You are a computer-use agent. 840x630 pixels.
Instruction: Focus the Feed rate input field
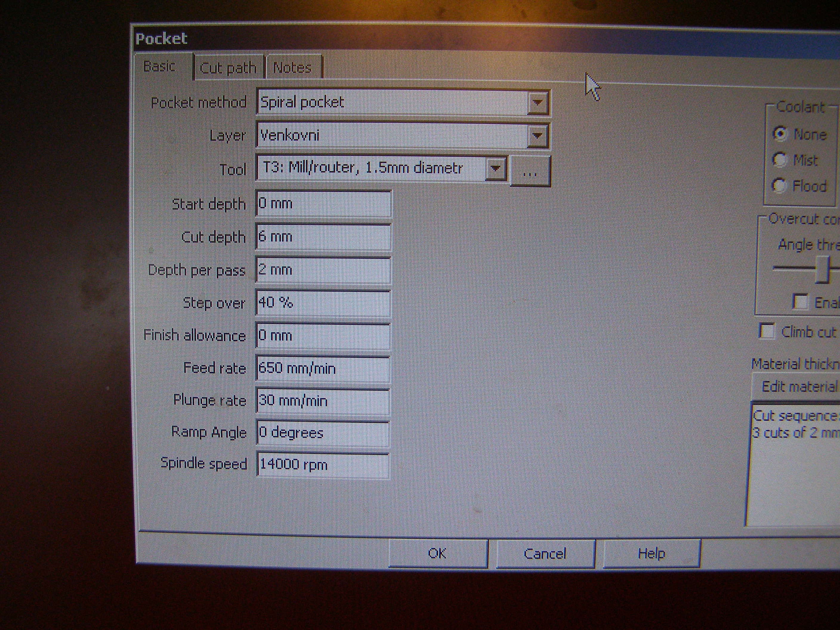(323, 368)
